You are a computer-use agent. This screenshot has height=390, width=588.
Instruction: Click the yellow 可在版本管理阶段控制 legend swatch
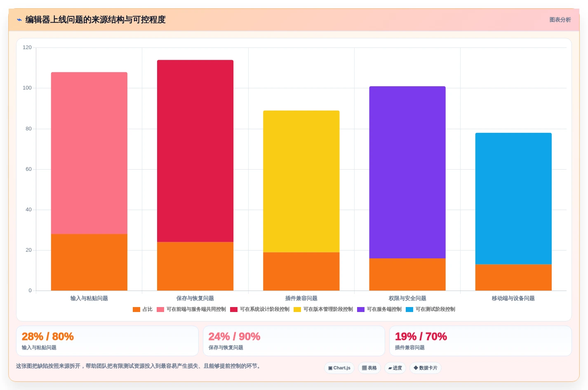297,310
